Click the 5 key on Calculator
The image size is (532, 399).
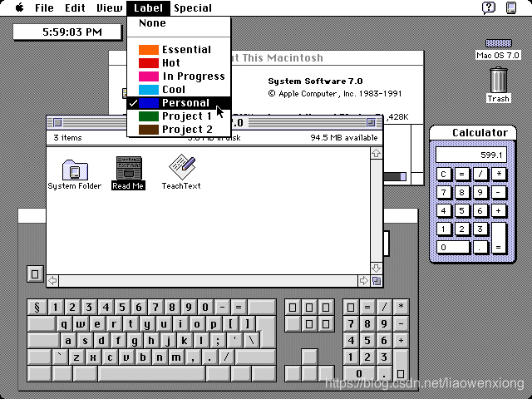[462, 210]
